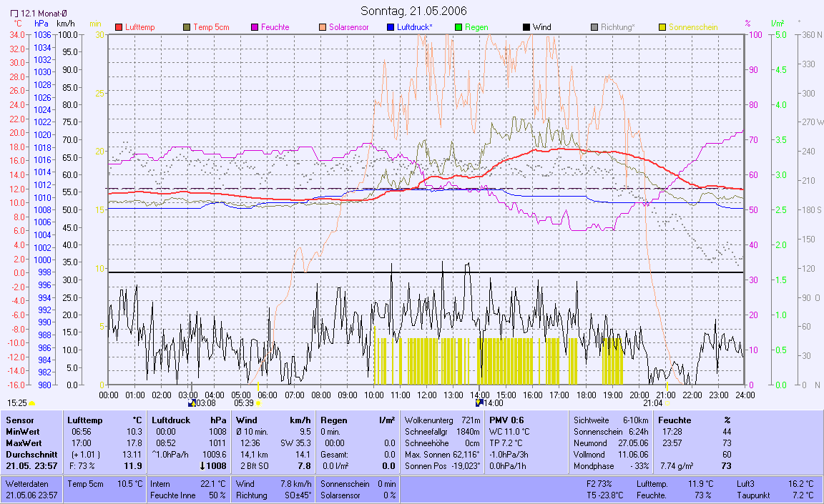Image resolution: width=824 pixels, height=504 pixels.
Task: Click the orange Solarsensor legend square
Action: [322, 27]
